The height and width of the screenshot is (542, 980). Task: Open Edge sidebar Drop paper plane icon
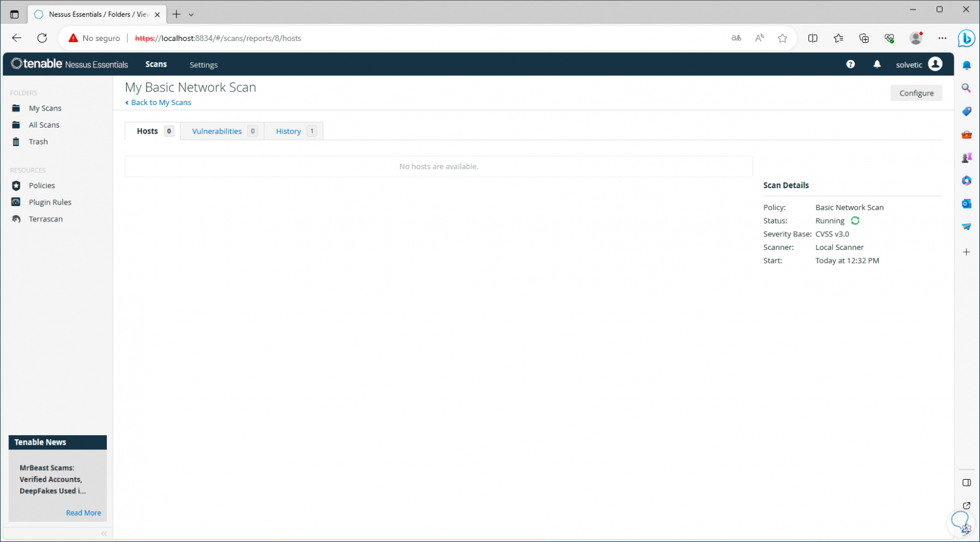[967, 227]
